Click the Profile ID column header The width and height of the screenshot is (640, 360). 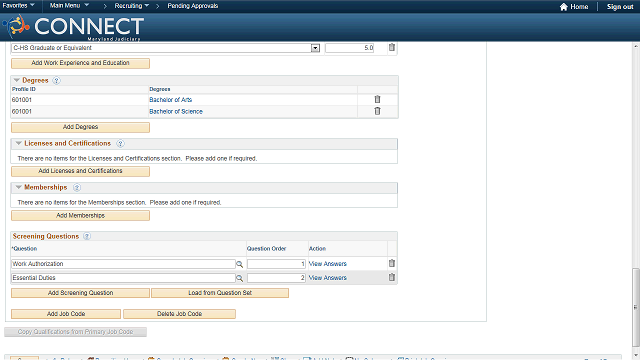click(24, 89)
